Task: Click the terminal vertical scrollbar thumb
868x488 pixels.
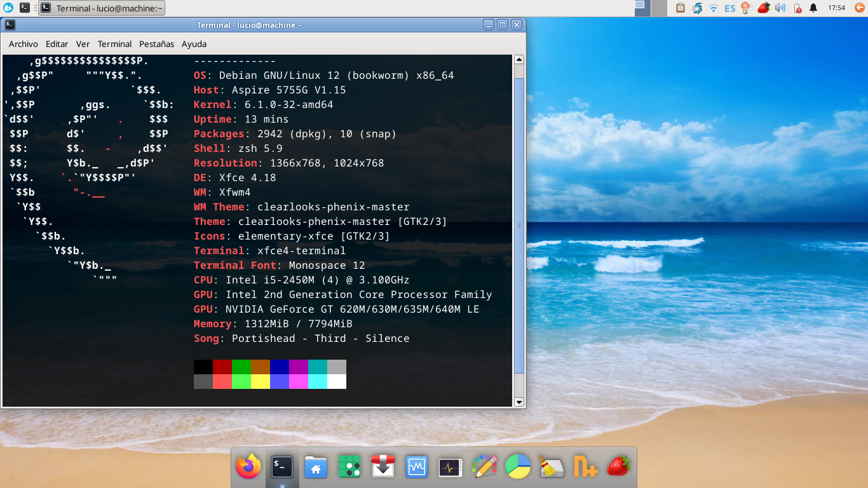Action: coord(519,226)
